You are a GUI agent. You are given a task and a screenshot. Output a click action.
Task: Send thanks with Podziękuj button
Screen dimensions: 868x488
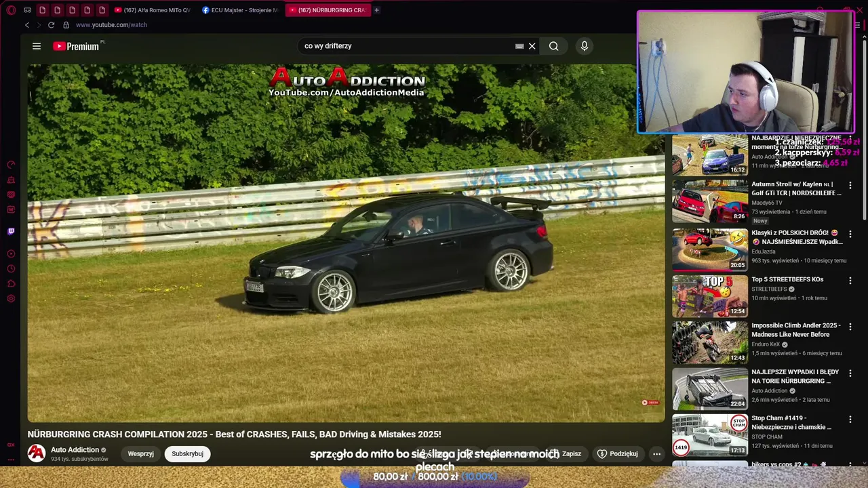(618, 453)
